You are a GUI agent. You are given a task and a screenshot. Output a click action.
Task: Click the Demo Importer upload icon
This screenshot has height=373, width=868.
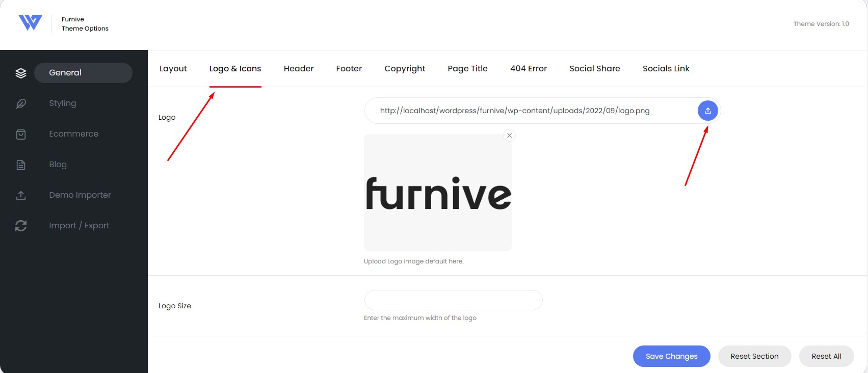coord(21,195)
